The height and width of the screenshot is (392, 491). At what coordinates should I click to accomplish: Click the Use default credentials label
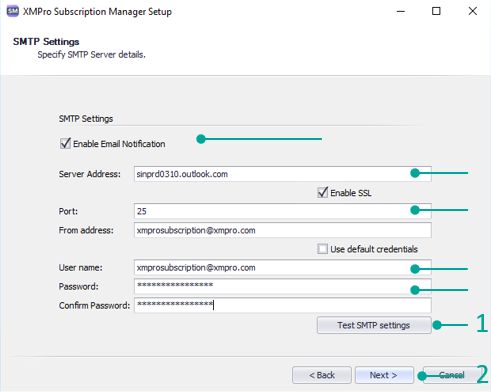point(374,249)
